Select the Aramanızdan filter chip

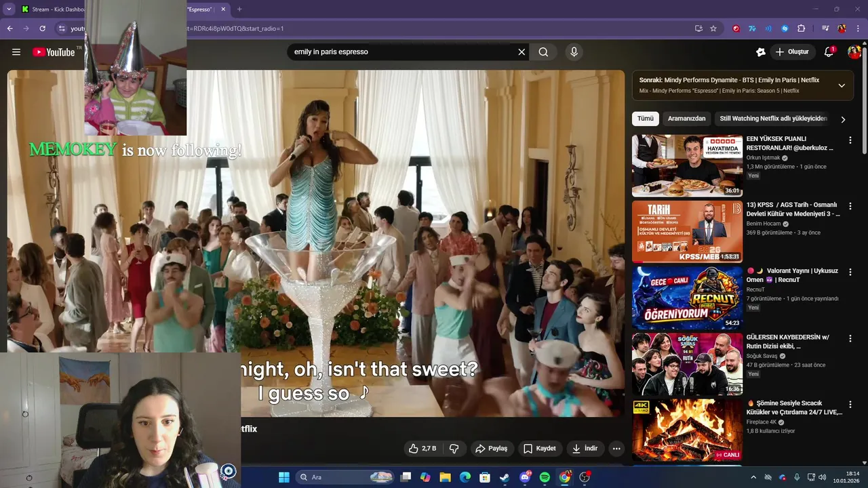(x=686, y=119)
